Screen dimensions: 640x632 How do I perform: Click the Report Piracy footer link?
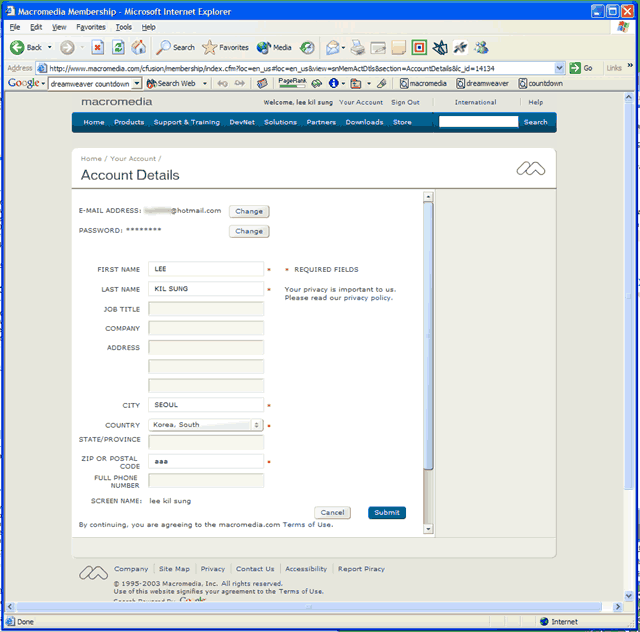point(361,569)
